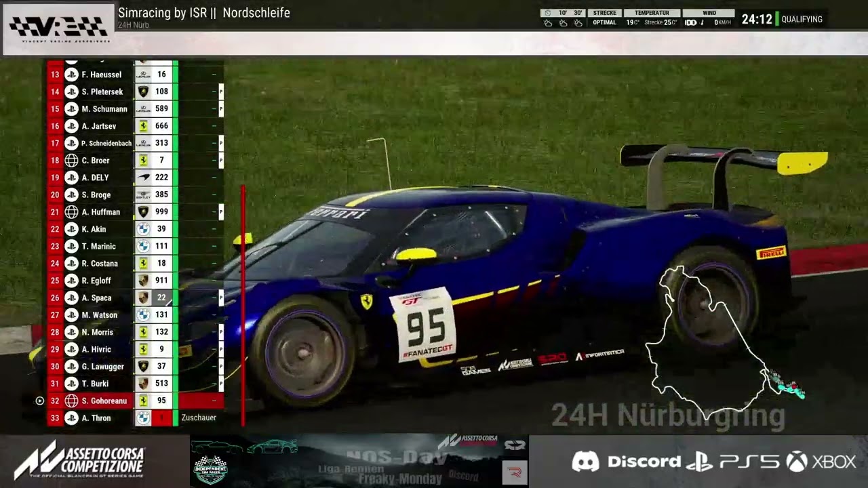Select driver M. Watson in leaderboard
Image resolution: width=868 pixels, height=488 pixels.
pyautogui.click(x=99, y=315)
